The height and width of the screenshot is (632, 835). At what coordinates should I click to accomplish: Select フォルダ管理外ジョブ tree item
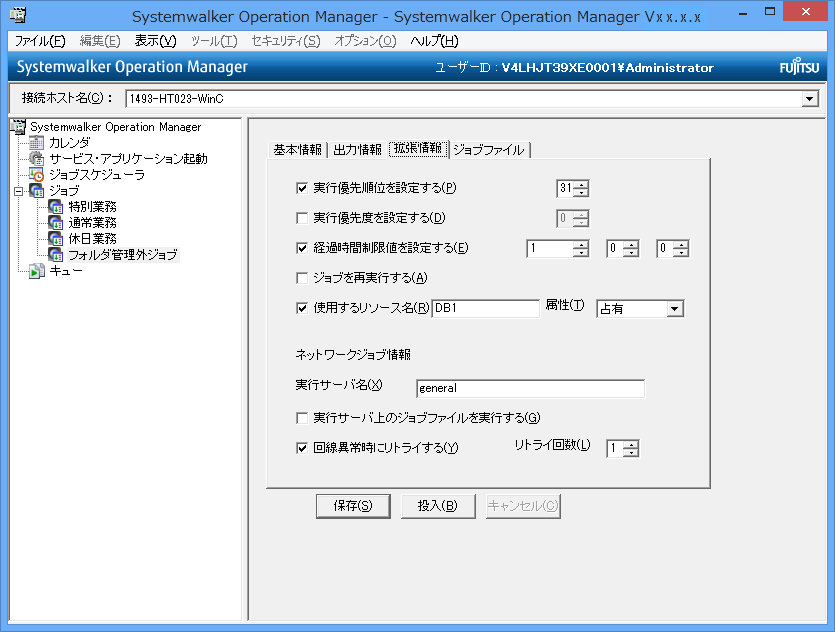(x=123, y=255)
